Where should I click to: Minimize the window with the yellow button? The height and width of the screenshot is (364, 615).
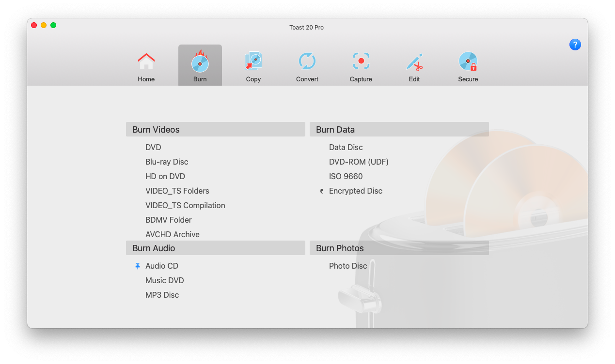pos(44,25)
